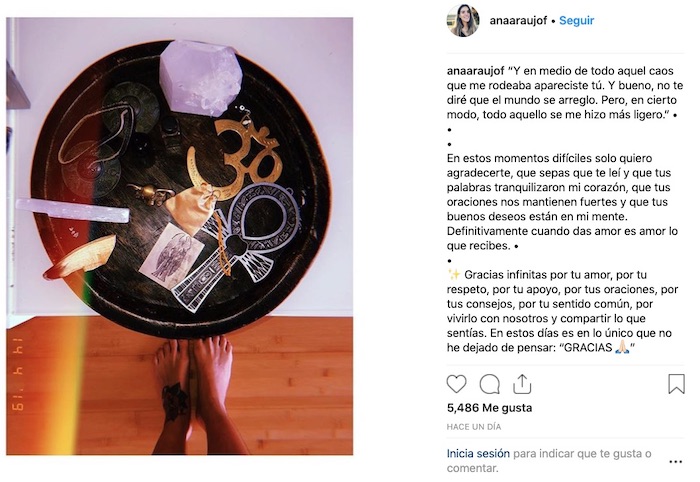Click the bare feet at the photo's bottom
Viewport: 700px width, 482px height.
(x=198, y=395)
